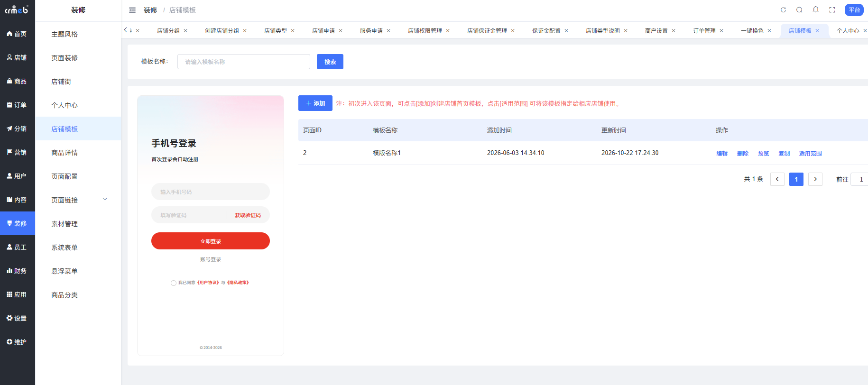Click the 搜索 search button

tap(330, 62)
